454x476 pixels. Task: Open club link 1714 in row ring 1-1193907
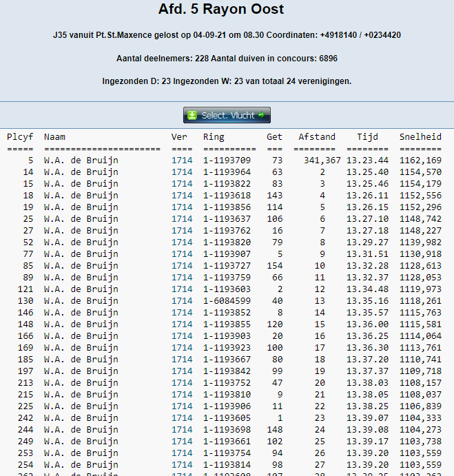click(182, 254)
